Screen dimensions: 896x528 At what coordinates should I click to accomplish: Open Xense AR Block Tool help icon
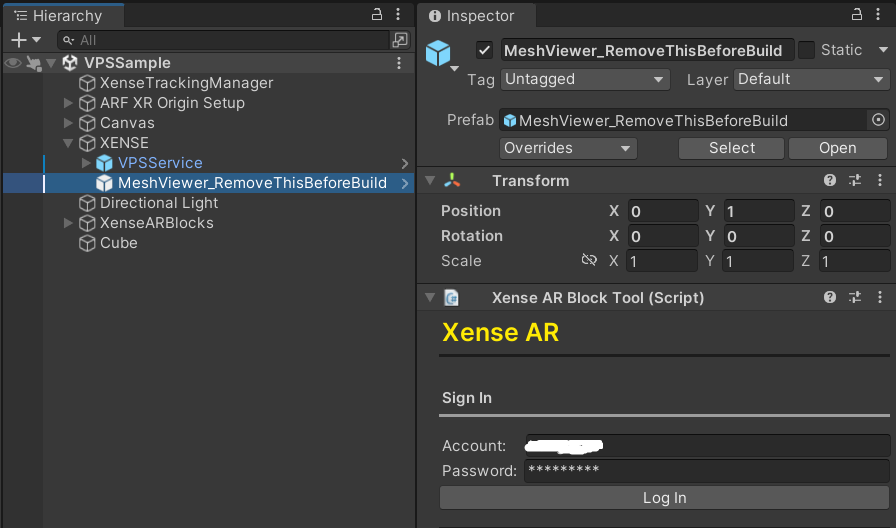(830, 298)
